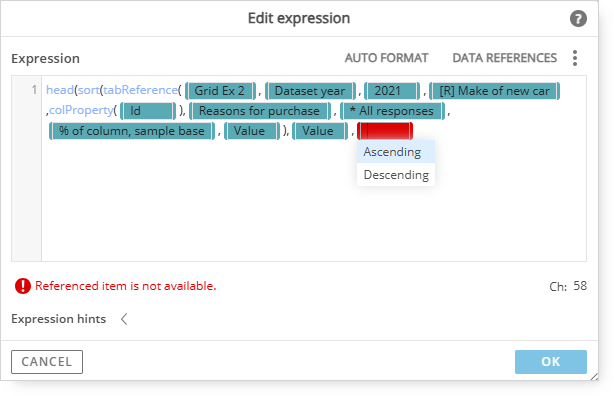
Task: Open DATA REFERENCES
Action: [x=504, y=58]
